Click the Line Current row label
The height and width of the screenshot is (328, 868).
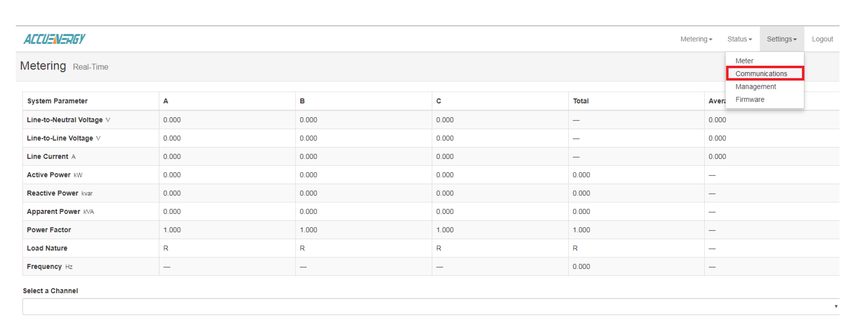(48, 156)
